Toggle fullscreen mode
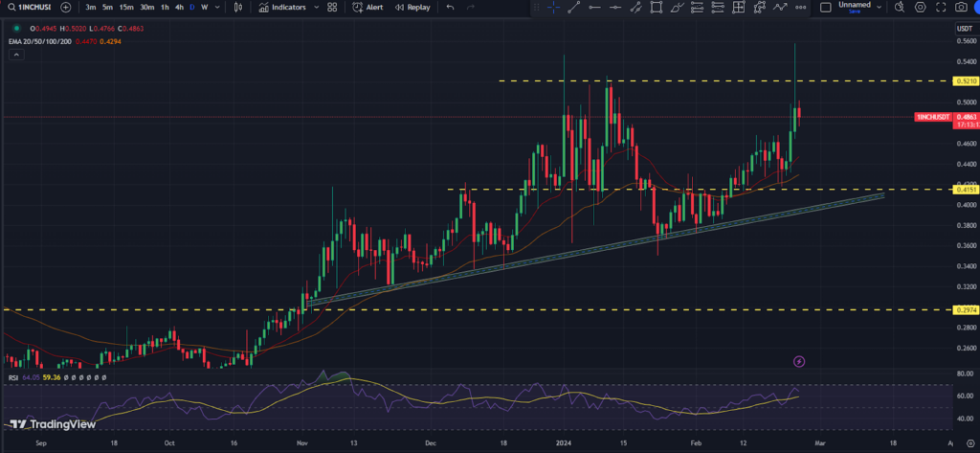 tap(941, 8)
